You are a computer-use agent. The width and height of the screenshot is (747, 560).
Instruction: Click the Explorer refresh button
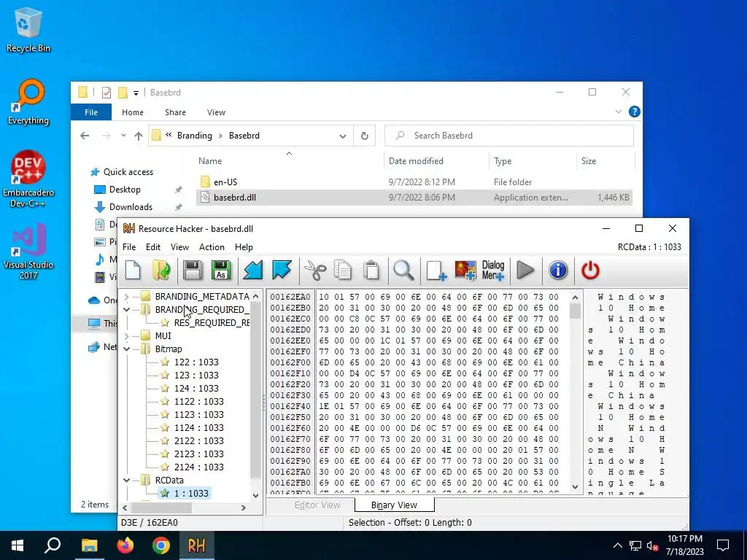(365, 136)
